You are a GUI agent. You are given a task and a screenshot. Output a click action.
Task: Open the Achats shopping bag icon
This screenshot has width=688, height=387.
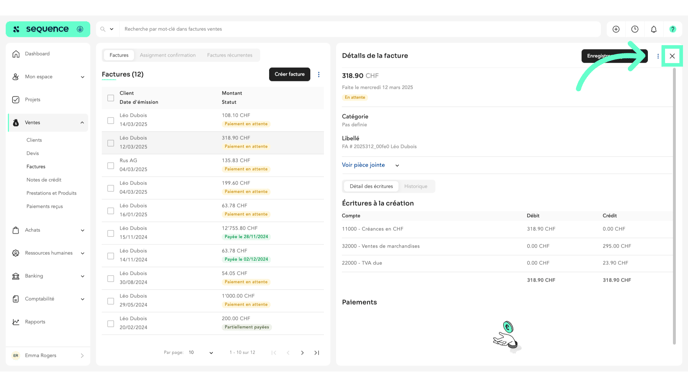point(16,230)
